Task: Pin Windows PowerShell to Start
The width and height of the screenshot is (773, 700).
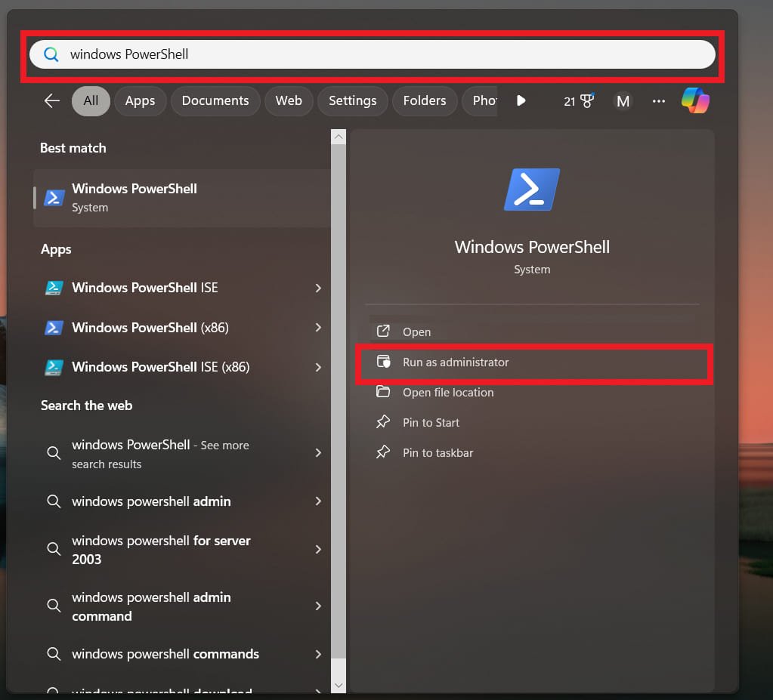Action: pos(431,422)
